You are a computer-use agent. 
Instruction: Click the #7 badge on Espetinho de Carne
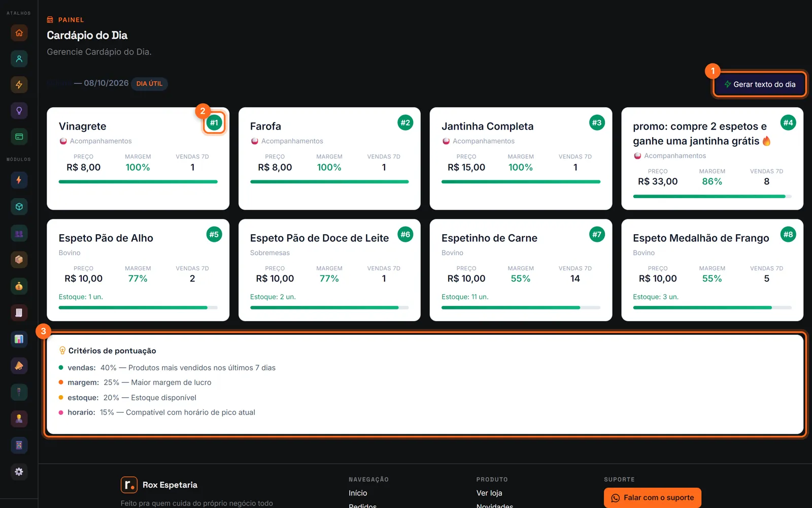tap(597, 234)
